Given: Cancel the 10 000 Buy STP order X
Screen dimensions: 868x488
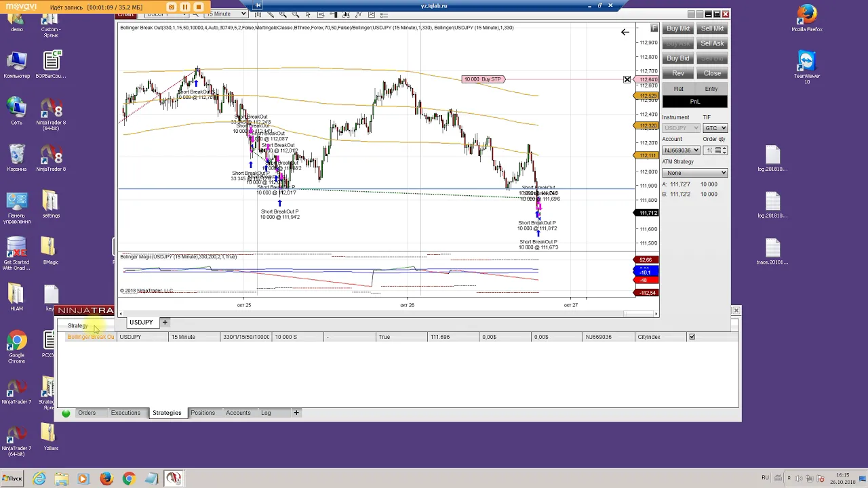Looking at the screenshot, I should click(627, 80).
